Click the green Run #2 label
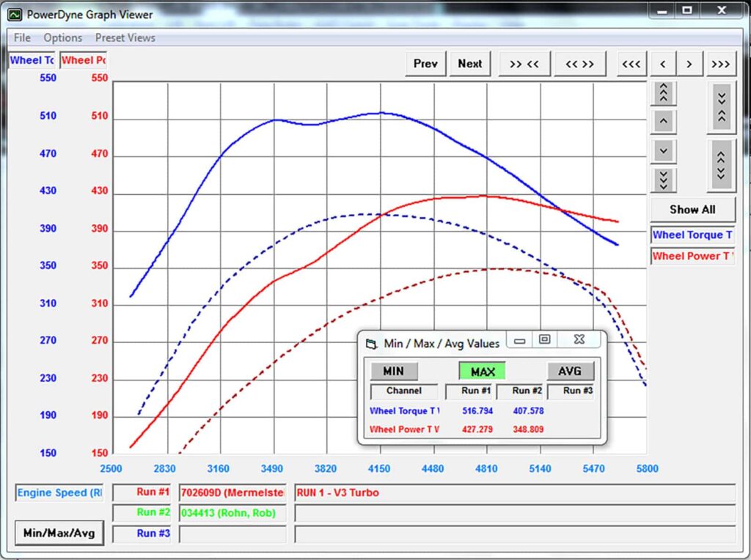This screenshot has height=560, width=751. tap(142, 512)
